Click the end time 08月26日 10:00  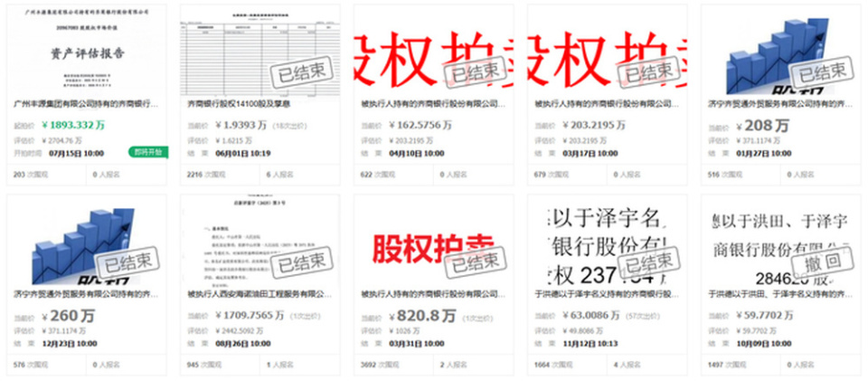pyautogui.click(x=243, y=343)
